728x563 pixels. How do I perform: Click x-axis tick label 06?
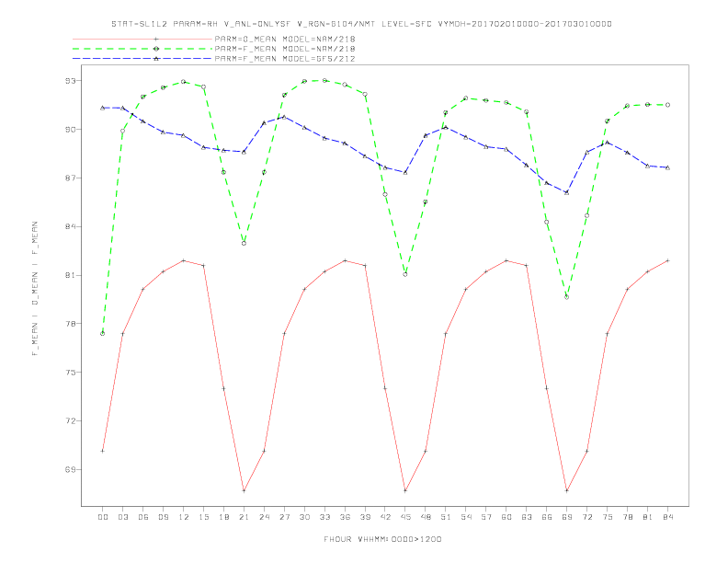[143, 517]
